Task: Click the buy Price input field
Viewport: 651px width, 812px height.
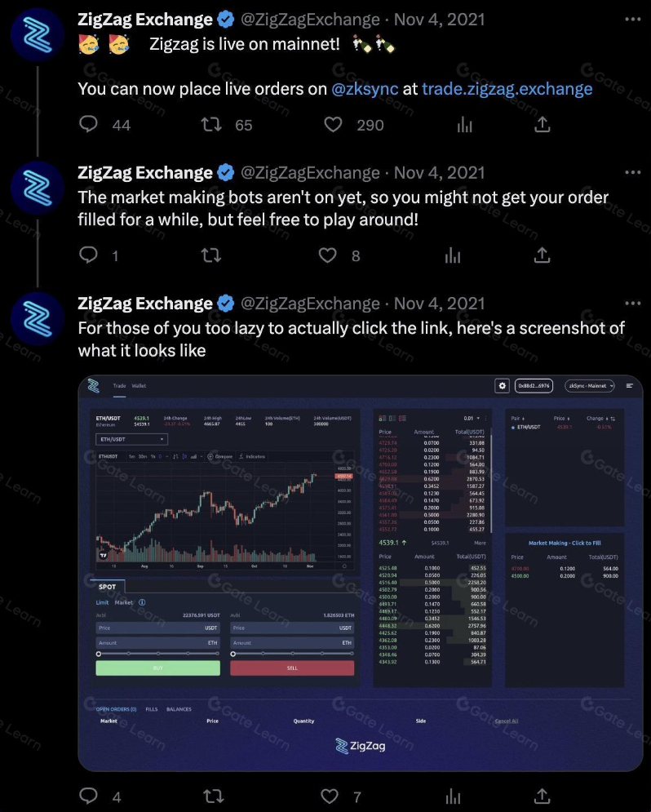Action: (157, 628)
